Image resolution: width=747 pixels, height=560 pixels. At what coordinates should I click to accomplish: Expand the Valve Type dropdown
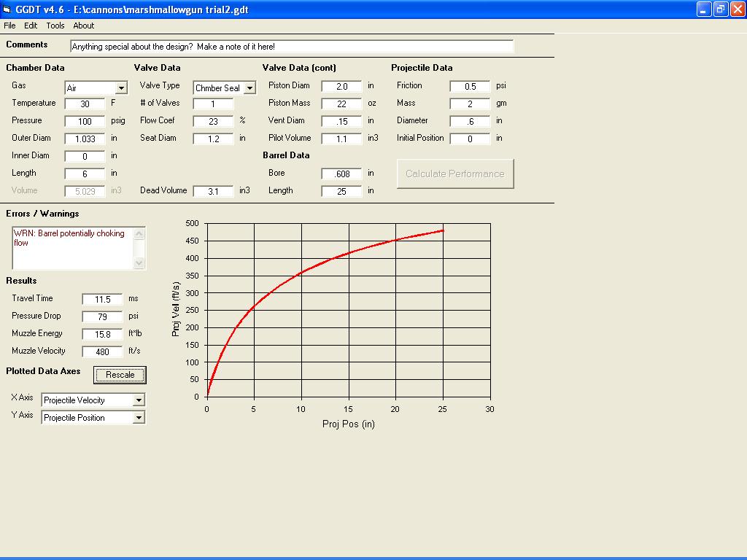pos(249,88)
